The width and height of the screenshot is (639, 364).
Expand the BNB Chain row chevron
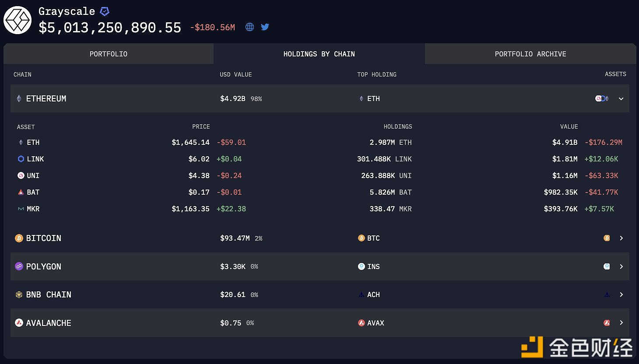pyautogui.click(x=621, y=295)
